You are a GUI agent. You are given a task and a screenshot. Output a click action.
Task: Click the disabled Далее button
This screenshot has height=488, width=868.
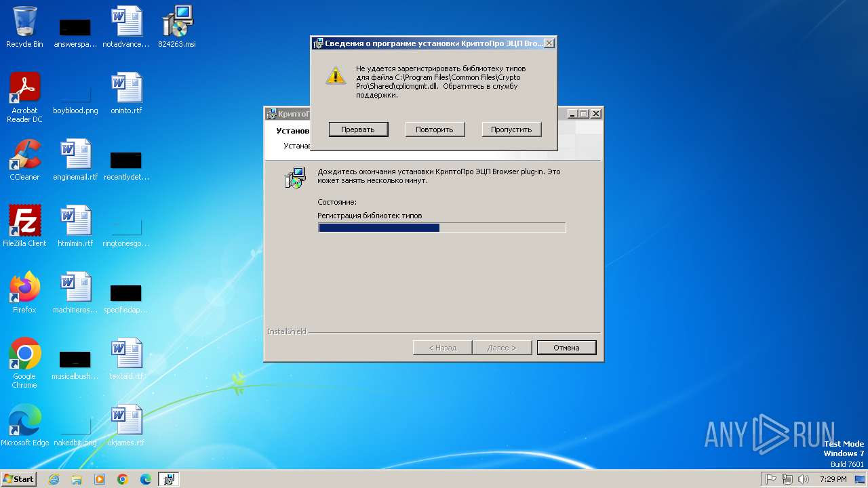coord(502,348)
